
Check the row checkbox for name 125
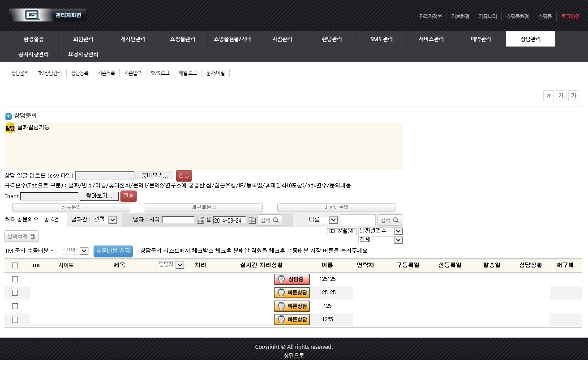[15, 306]
